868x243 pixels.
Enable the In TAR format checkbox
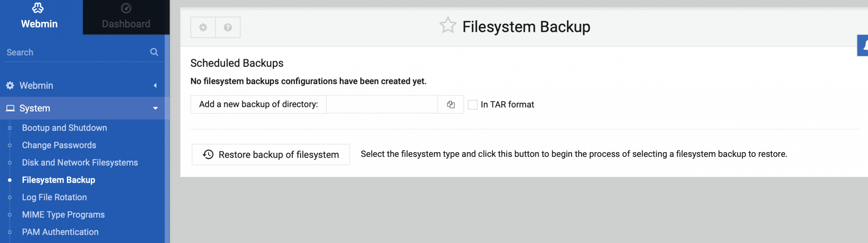click(x=473, y=104)
